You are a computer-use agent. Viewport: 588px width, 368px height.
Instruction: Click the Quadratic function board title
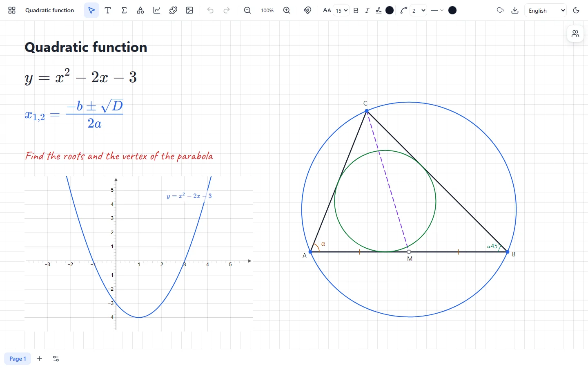click(x=49, y=10)
